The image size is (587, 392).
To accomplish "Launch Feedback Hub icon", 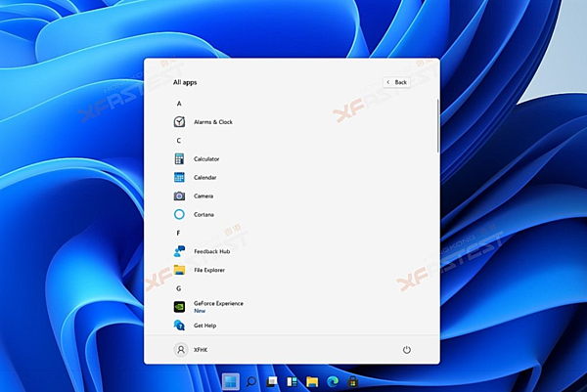I will click(179, 251).
